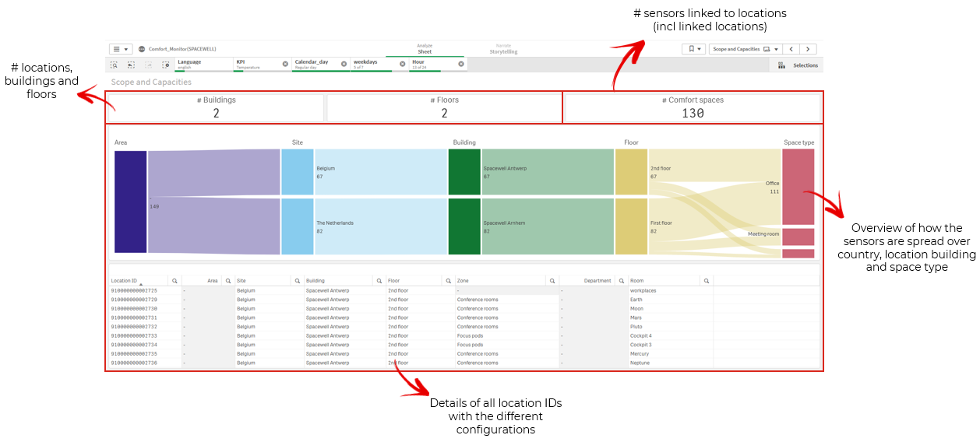The width and height of the screenshot is (980, 442).
Task: Select the Meeting room space type node
Action: (798, 237)
